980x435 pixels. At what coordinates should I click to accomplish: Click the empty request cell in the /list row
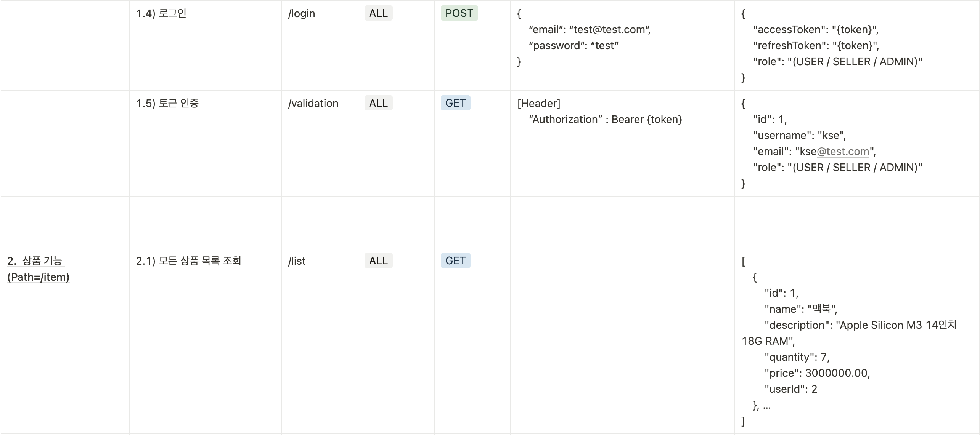pos(622,339)
